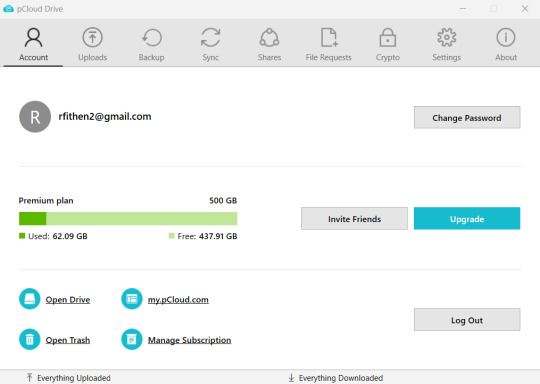Click the dark green Used legend square
Image resolution: width=540 pixels, height=384 pixels.
coord(22,236)
